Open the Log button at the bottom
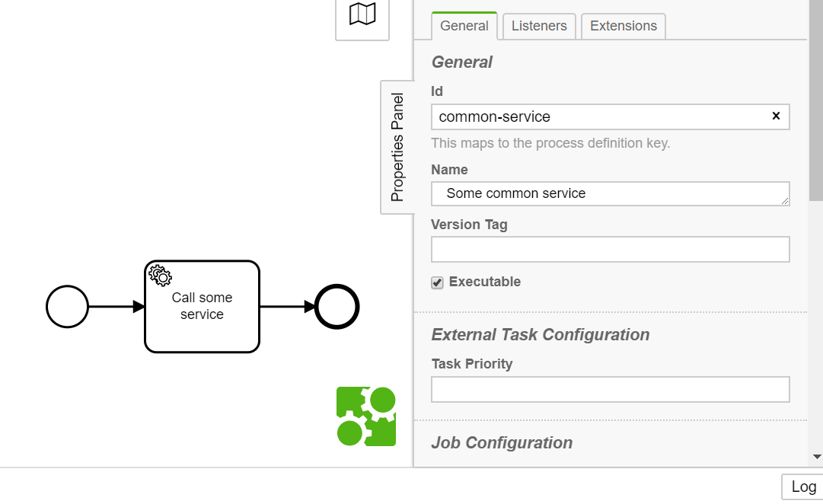This screenshot has width=823, height=504. [x=802, y=487]
